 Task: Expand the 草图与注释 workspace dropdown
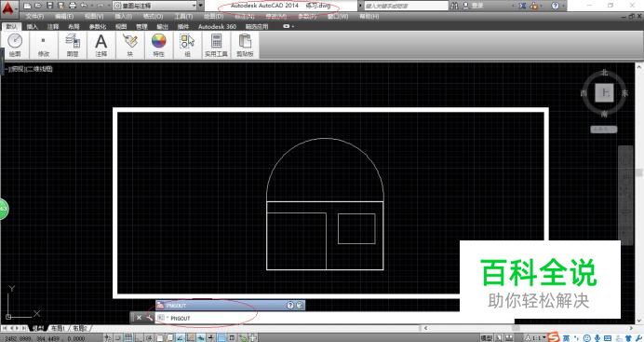click(195, 6)
